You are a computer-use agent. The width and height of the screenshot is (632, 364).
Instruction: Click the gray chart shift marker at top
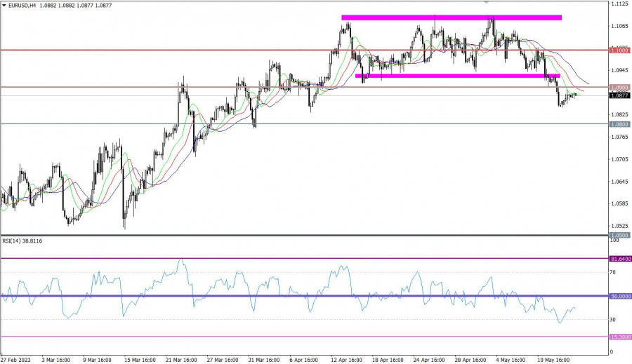click(x=487, y=2)
